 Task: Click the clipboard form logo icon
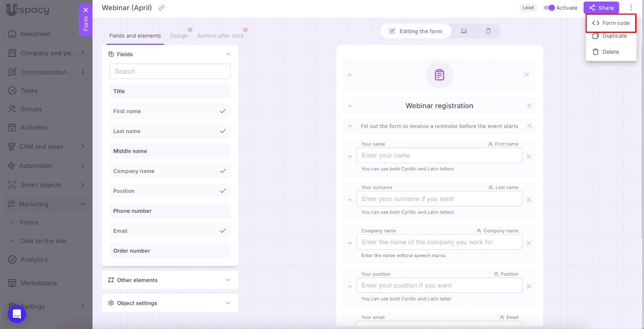click(x=440, y=75)
